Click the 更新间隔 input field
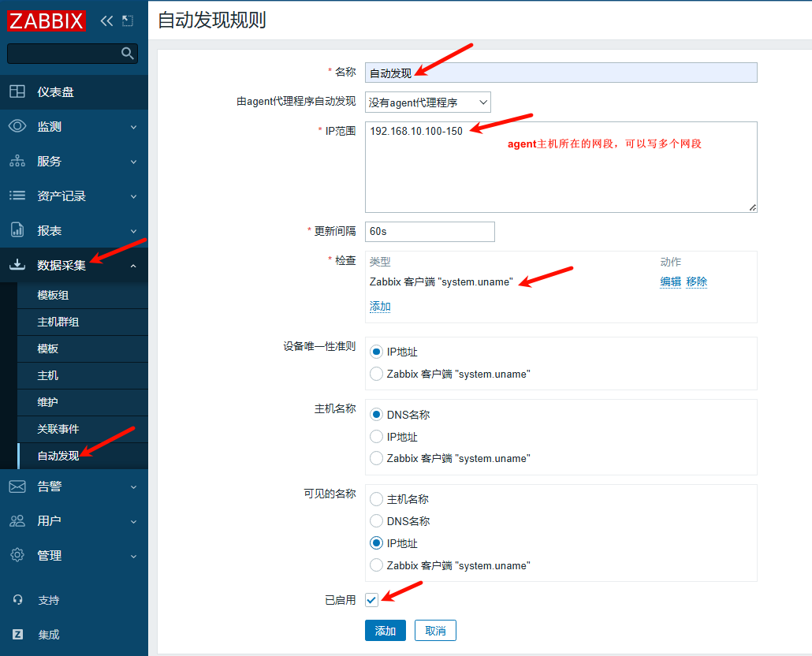The height and width of the screenshot is (656, 812). (430, 232)
